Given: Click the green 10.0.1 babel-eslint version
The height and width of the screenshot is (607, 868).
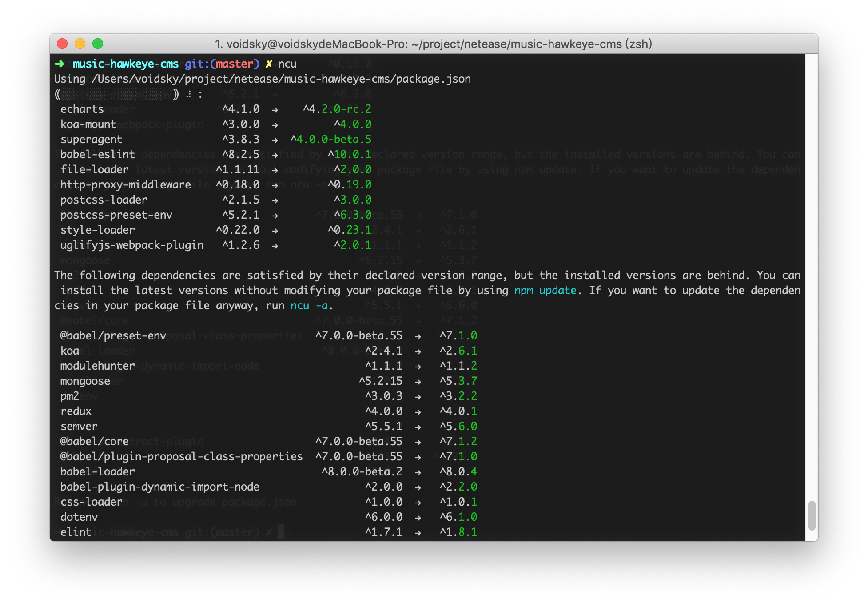Looking at the screenshot, I should [x=353, y=155].
